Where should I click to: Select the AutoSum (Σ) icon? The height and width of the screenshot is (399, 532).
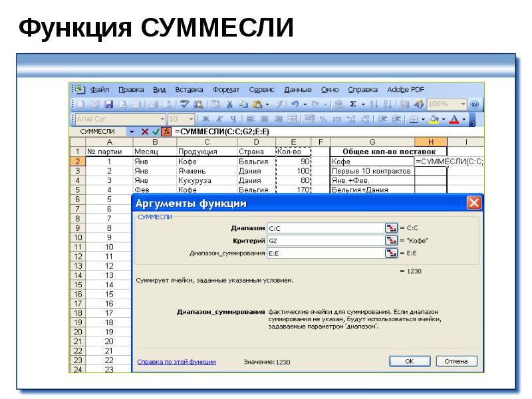(x=354, y=104)
